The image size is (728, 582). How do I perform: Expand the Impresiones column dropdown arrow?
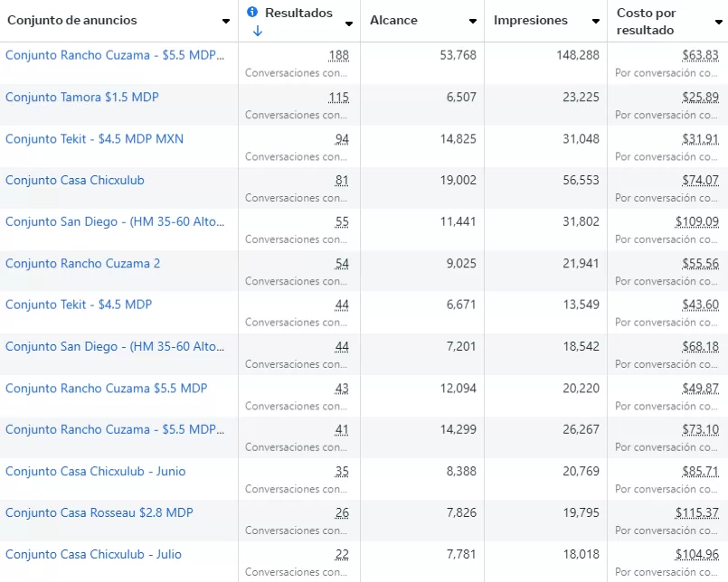click(x=595, y=21)
